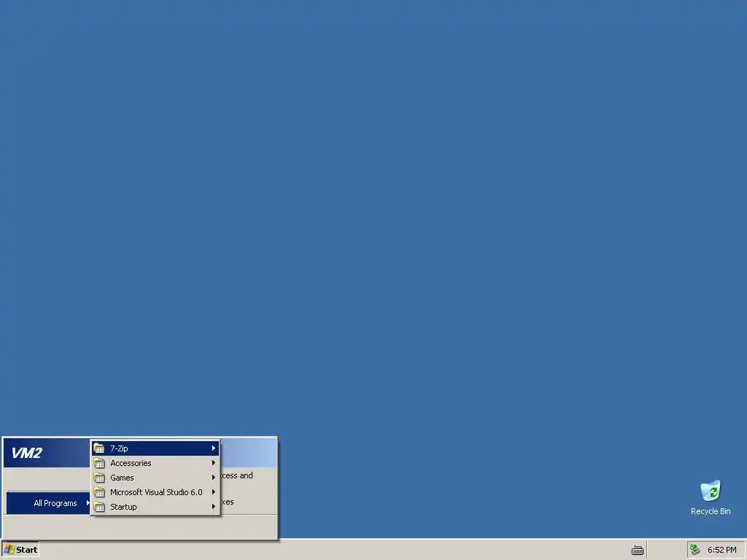Image resolution: width=747 pixels, height=560 pixels.
Task: Expand the Visual Studio 6.0 submenu arrow
Action: [x=214, y=492]
